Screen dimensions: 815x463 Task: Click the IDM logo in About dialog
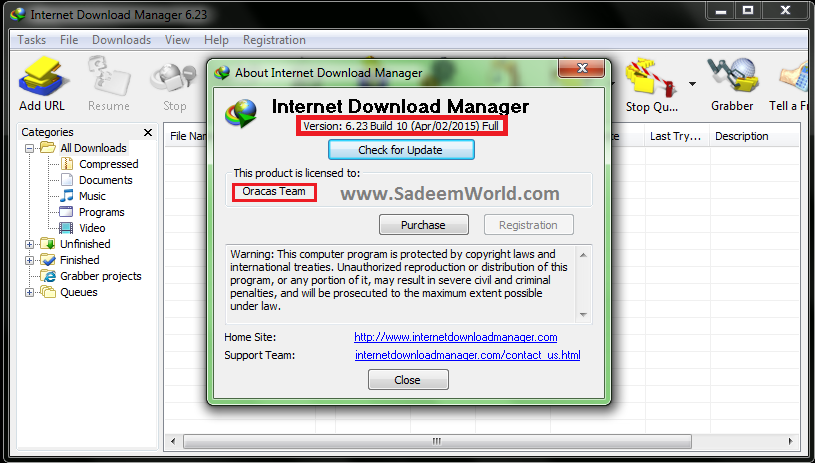point(241,113)
